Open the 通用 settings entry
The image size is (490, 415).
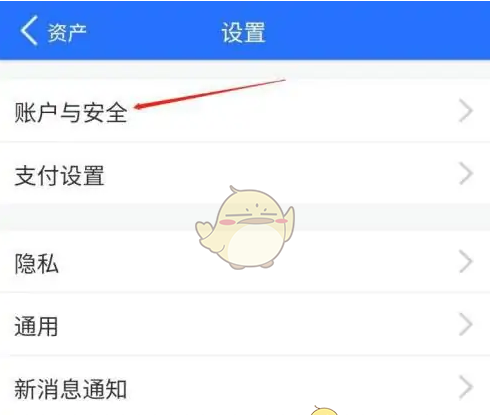[245, 324]
